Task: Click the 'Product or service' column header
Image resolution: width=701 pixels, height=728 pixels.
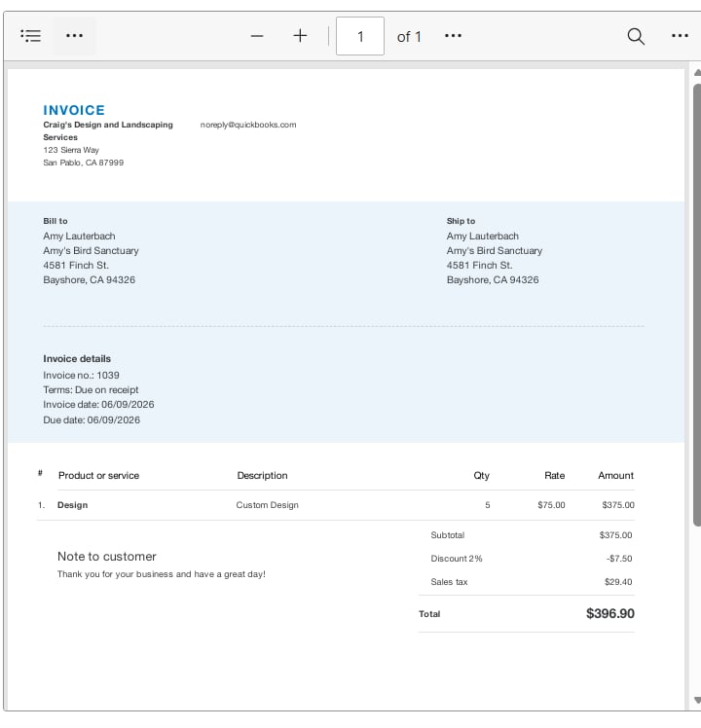Action: [x=98, y=475]
